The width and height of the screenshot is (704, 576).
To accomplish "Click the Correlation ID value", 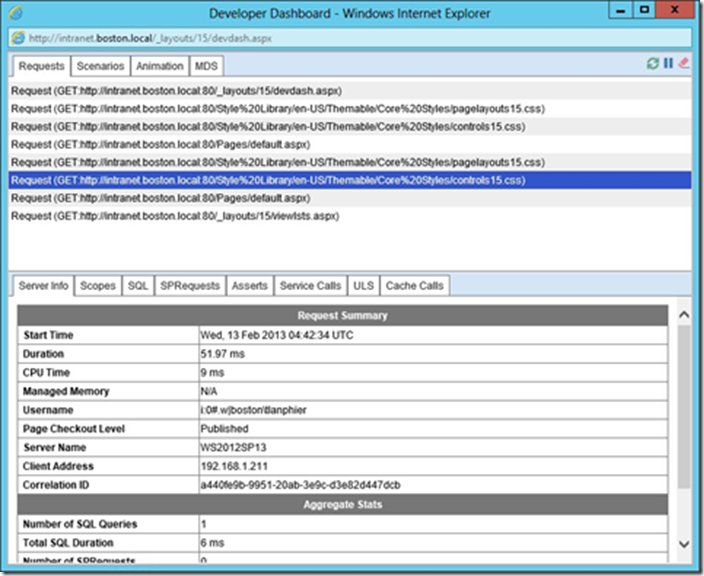I will [x=300, y=485].
